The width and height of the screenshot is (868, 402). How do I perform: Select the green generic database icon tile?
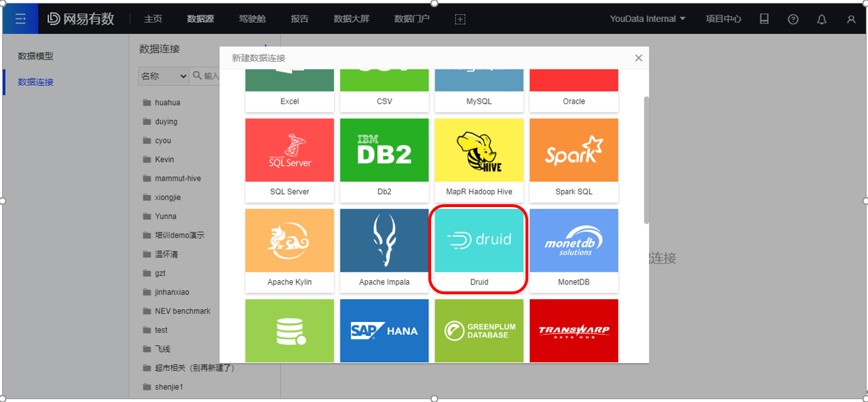point(289,330)
